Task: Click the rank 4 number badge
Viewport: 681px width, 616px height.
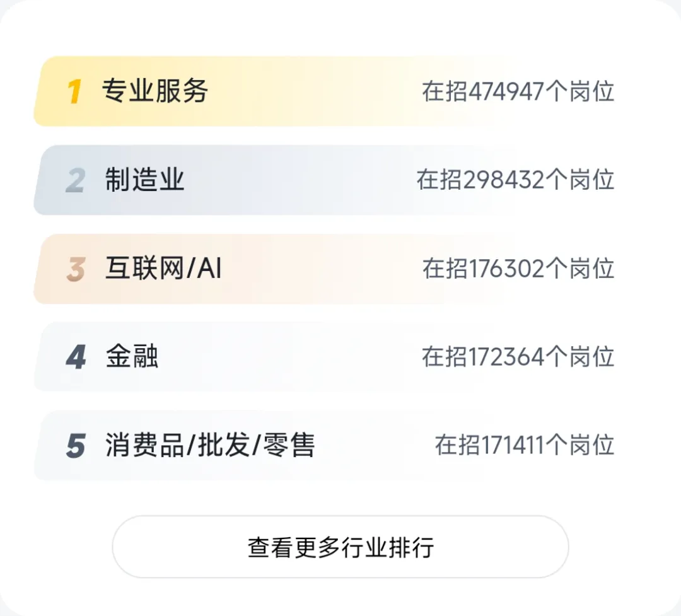Action: (x=76, y=357)
